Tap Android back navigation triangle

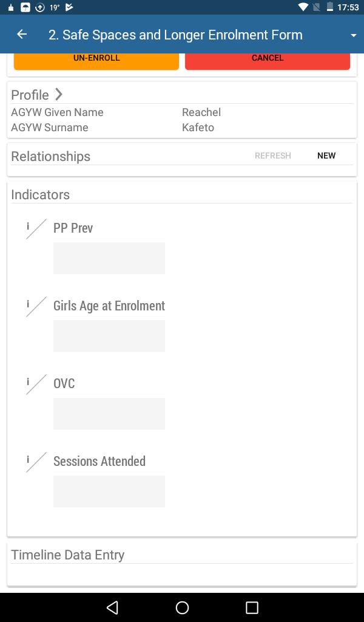(x=112, y=607)
